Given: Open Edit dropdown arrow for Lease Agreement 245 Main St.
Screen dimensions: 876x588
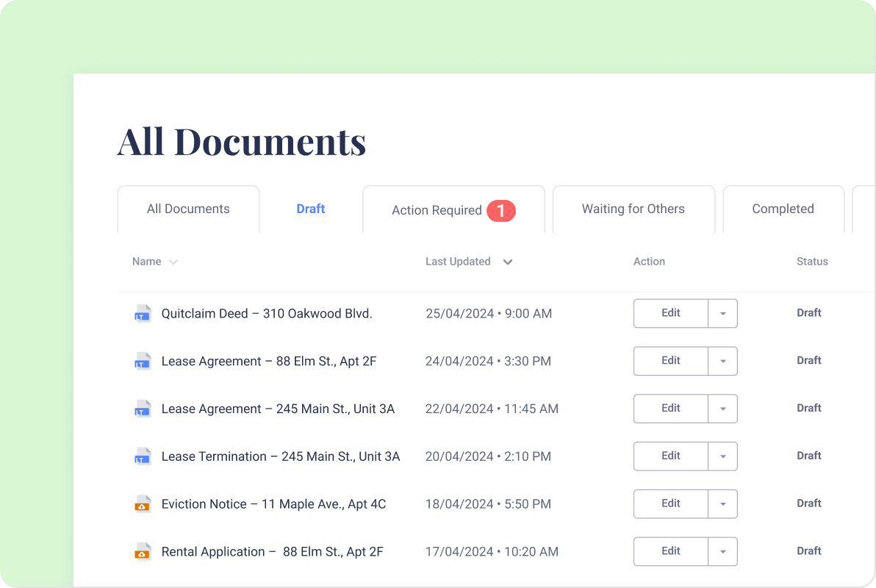Looking at the screenshot, I should 723,409.
